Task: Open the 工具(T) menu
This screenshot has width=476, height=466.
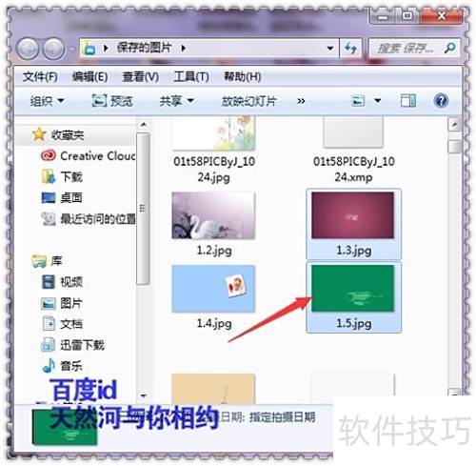Action: 191,77
